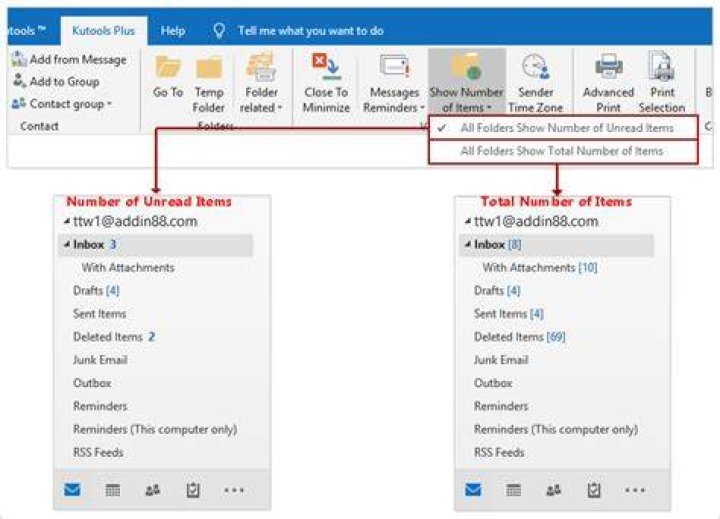Open the Folder related dropdown

tap(280, 108)
